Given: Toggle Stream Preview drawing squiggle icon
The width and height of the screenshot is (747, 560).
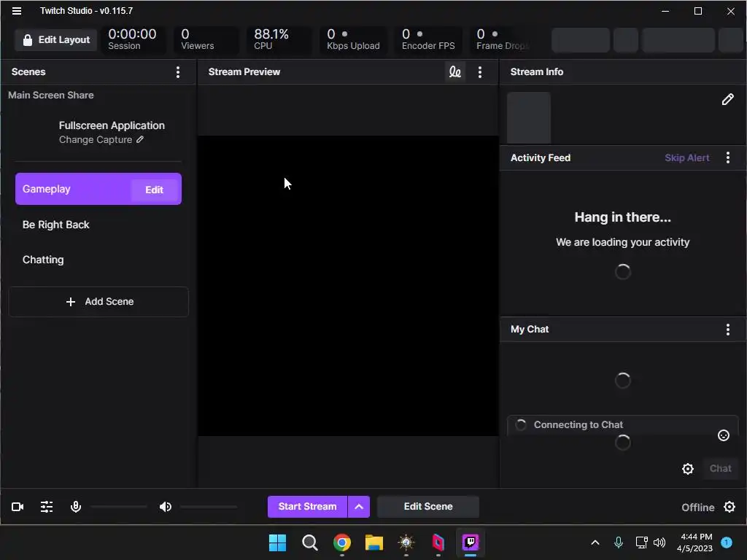Looking at the screenshot, I should click(455, 72).
